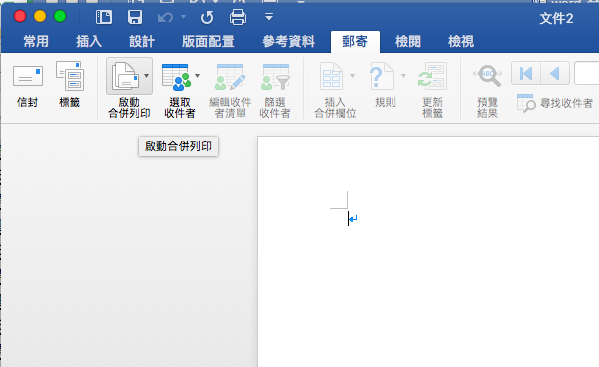Image resolution: width=599 pixels, height=367 pixels.
Task: Expand the 啟動合併列印 dropdown arrow
Action: pos(147,76)
